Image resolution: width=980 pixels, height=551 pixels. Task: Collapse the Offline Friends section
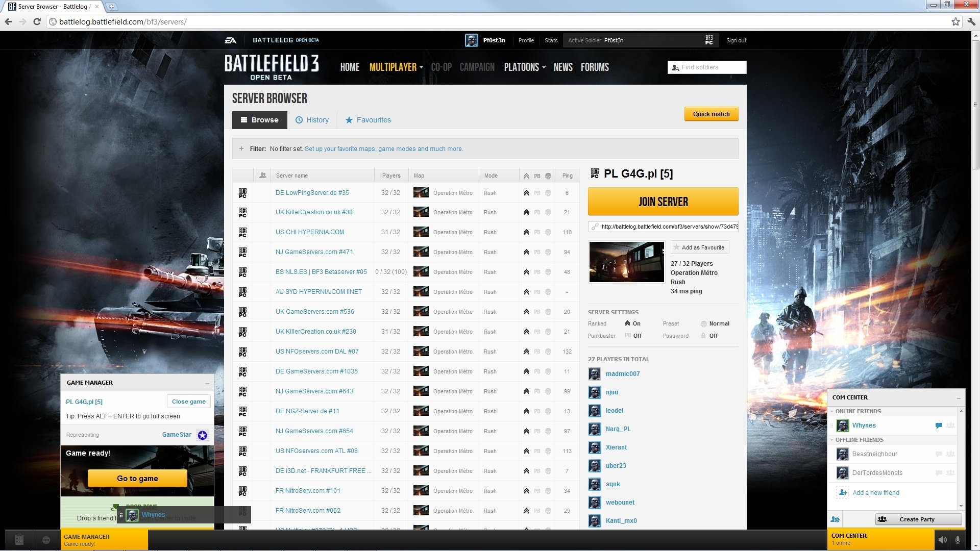[x=832, y=440]
